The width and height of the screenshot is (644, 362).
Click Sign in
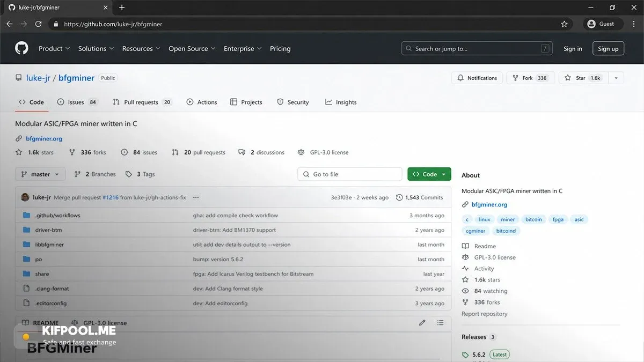point(573,49)
